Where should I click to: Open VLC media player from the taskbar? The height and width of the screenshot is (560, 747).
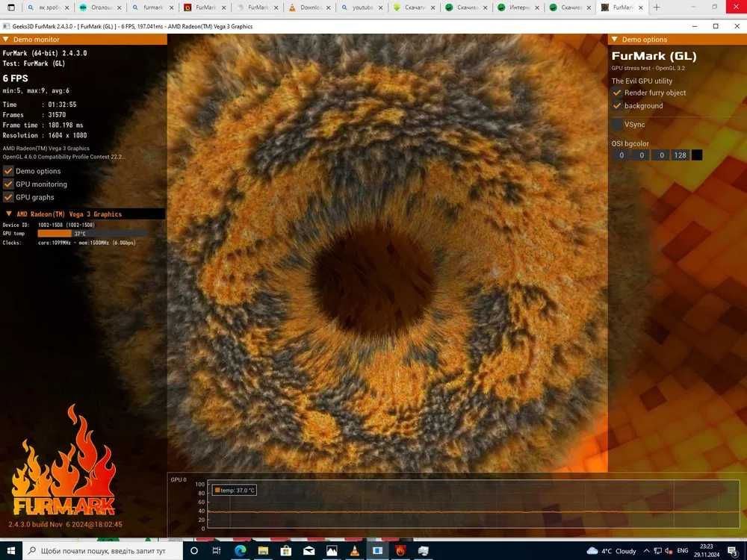pyautogui.click(x=354, y=551)
